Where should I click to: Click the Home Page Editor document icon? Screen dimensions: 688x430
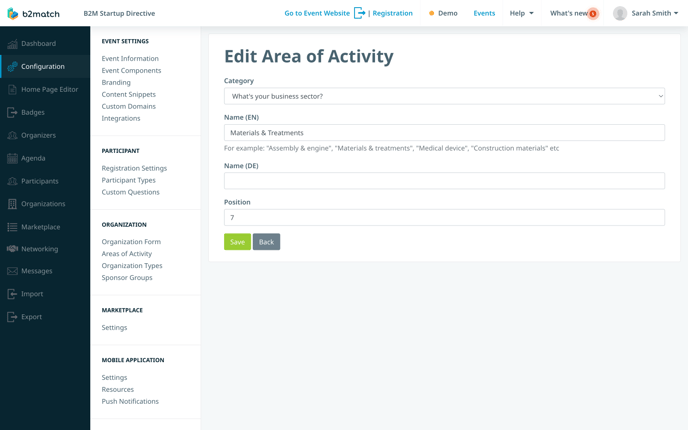(12, 90)
